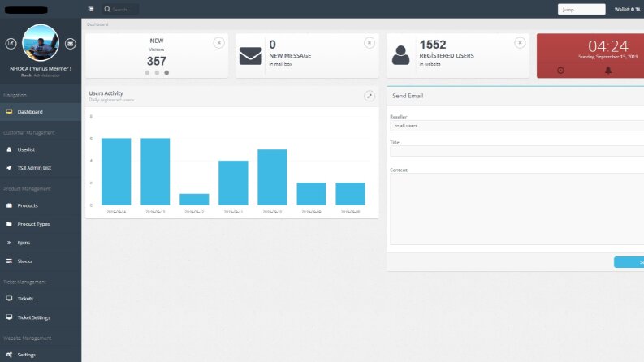Expand the Users Activity chart panel
Viewport: 644px width, 362px height.
370,96
